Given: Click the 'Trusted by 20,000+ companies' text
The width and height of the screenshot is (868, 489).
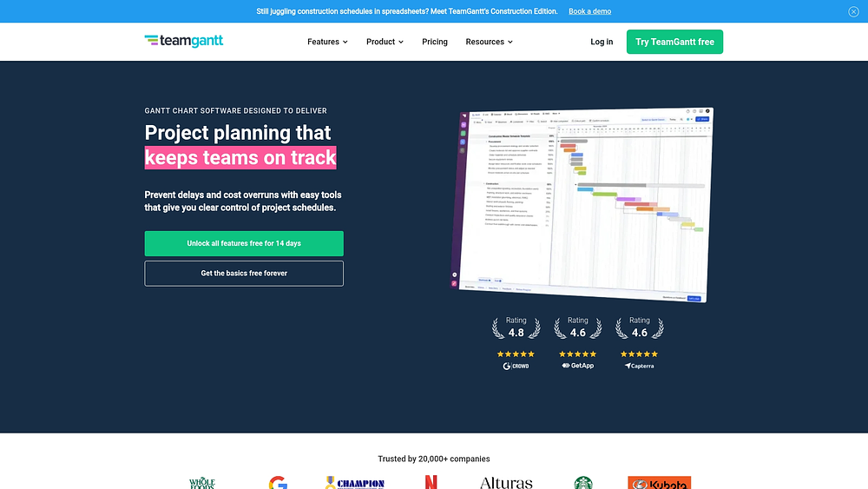Looking at the screenshot, I should coord(433,459).
